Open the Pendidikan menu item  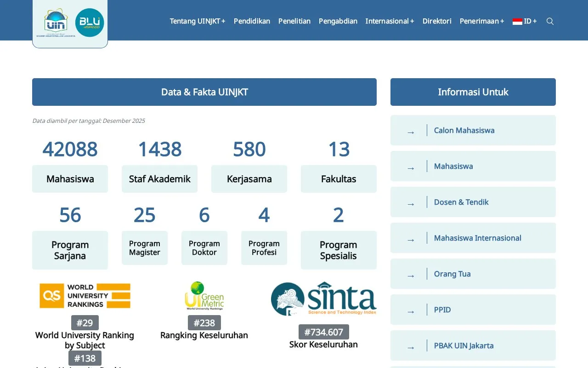click(x=252, y=21)
